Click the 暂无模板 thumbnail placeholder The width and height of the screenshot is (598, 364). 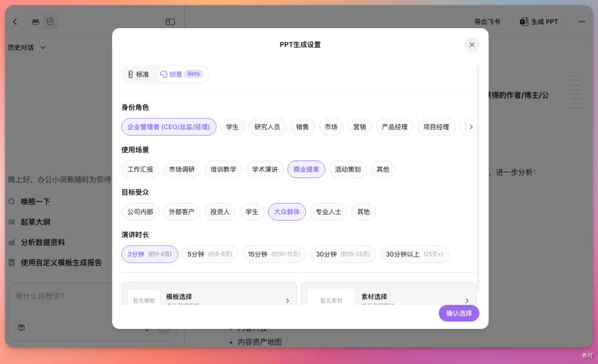pos(144,298)
